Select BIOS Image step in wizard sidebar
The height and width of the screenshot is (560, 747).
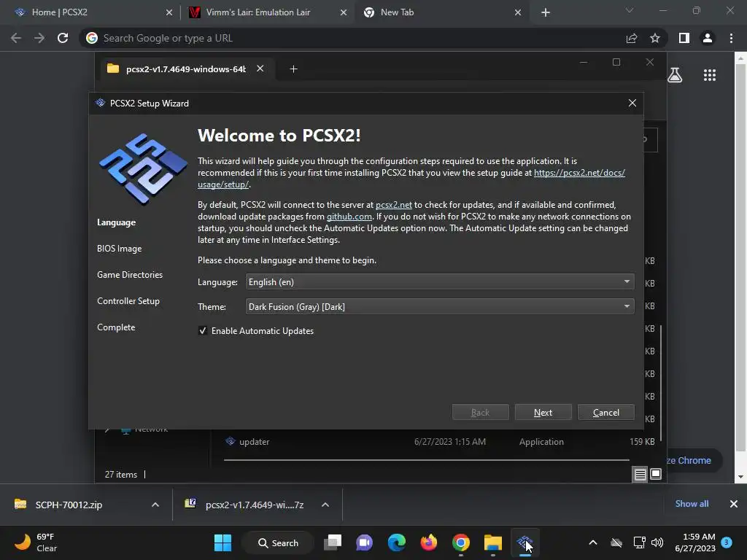pyautogui.click(x=119, y=249)
